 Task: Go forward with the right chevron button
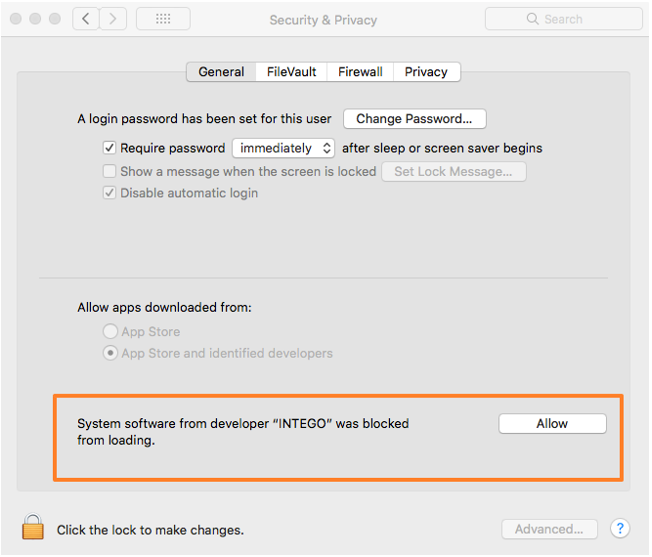113,19
